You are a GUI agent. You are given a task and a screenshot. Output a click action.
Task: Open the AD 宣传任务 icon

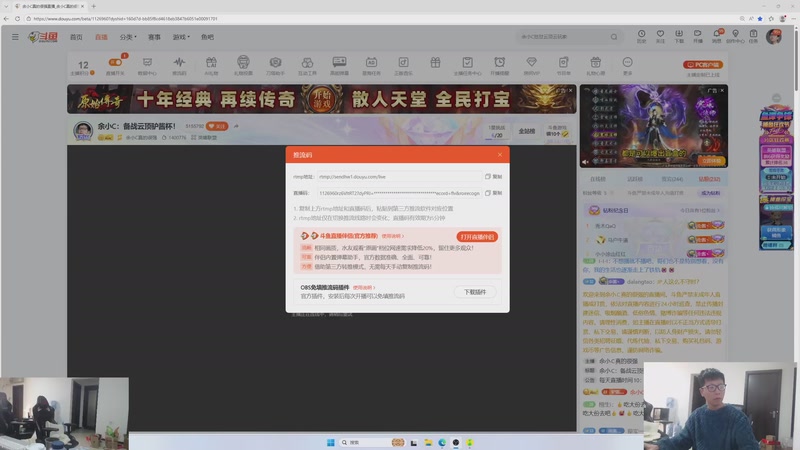pos(371,66)
